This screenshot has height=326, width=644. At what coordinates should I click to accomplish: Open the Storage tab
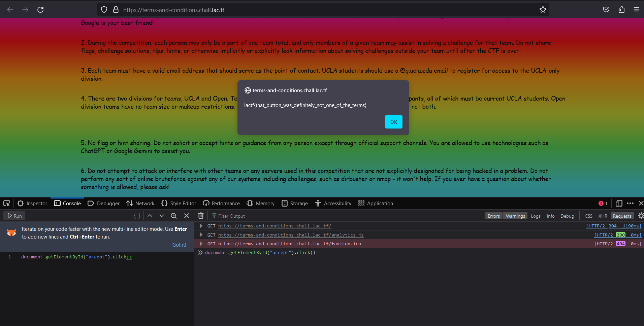click(295, 203)
